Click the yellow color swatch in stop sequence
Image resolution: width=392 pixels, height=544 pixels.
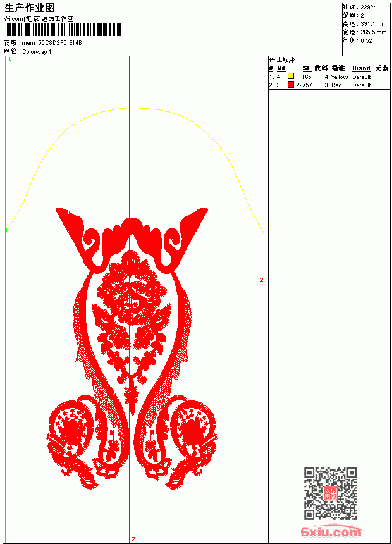click(x=291, y=76)
